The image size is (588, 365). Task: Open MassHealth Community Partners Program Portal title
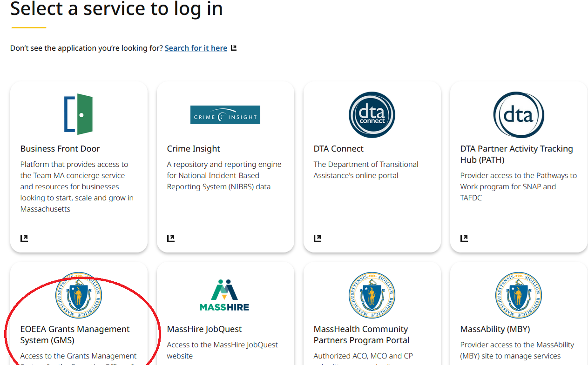tap(361, 335)
